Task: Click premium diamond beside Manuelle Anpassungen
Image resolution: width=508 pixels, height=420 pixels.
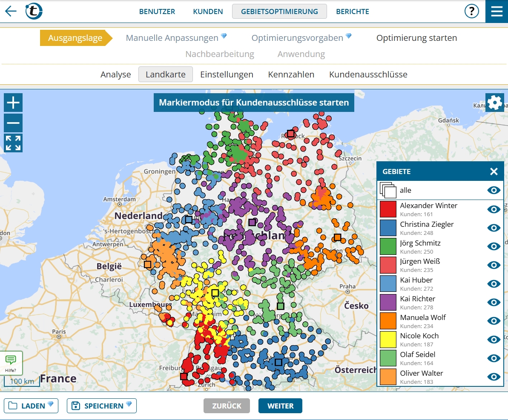Action: tap(224, 36)
